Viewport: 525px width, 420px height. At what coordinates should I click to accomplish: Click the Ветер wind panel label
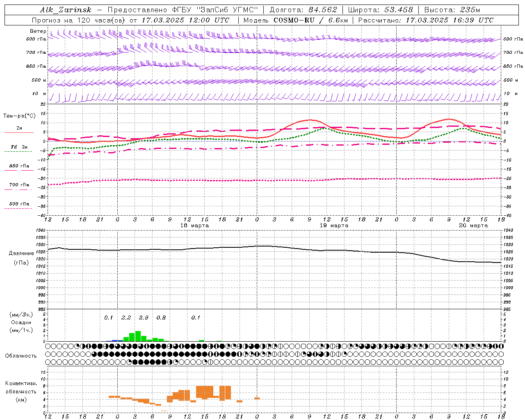38,31
